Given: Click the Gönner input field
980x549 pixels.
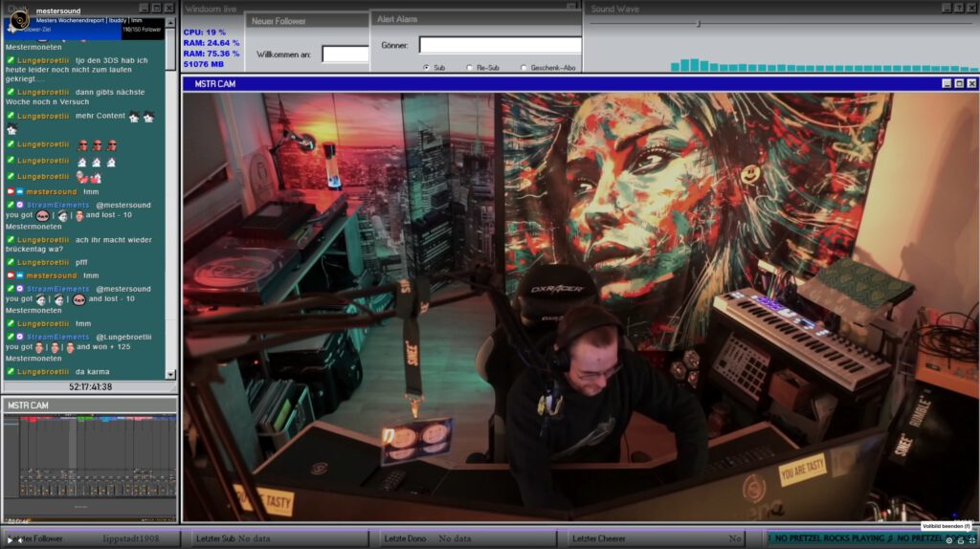Looking at the screenshot, I should [x=500, y=45].
